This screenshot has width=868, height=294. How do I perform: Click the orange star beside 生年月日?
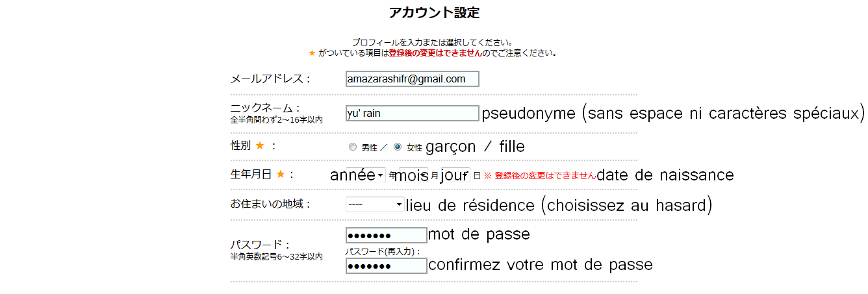click(281, 174)
